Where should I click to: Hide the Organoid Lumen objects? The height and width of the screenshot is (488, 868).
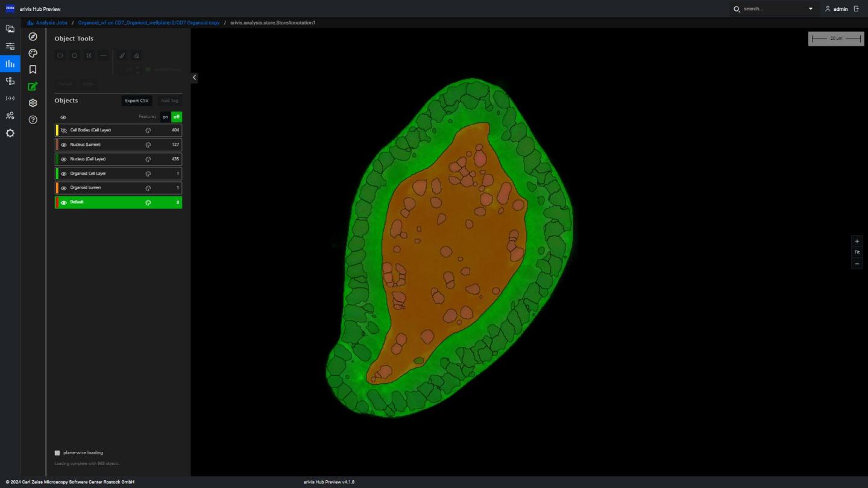coord(63,187)
